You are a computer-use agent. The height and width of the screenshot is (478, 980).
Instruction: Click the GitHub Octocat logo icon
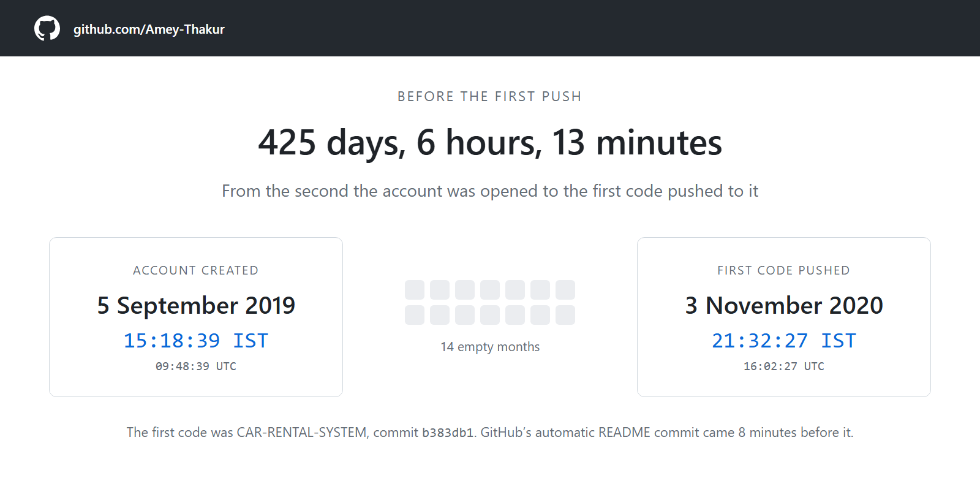click(47, 28)
